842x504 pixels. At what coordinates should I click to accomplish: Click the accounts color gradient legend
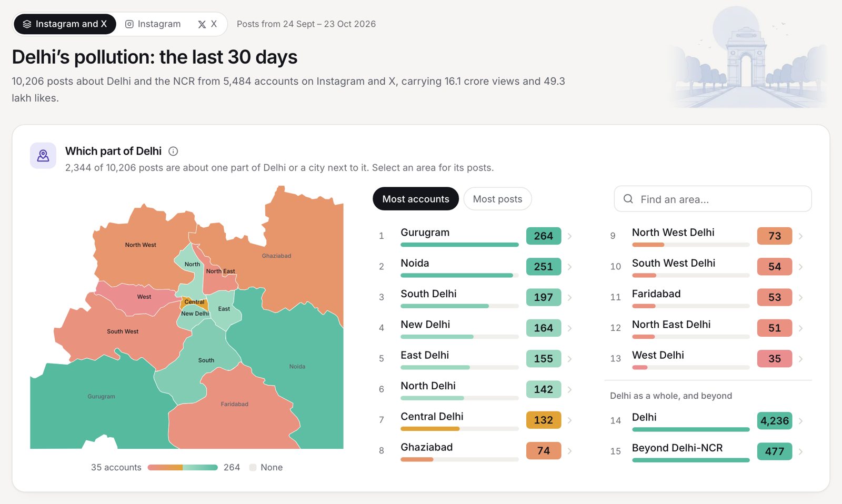[x=183, y=467]
